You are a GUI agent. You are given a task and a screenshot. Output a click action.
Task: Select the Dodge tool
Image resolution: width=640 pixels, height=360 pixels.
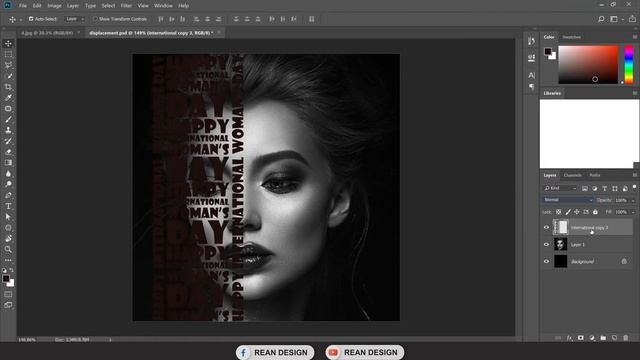(x=8, y=184)
